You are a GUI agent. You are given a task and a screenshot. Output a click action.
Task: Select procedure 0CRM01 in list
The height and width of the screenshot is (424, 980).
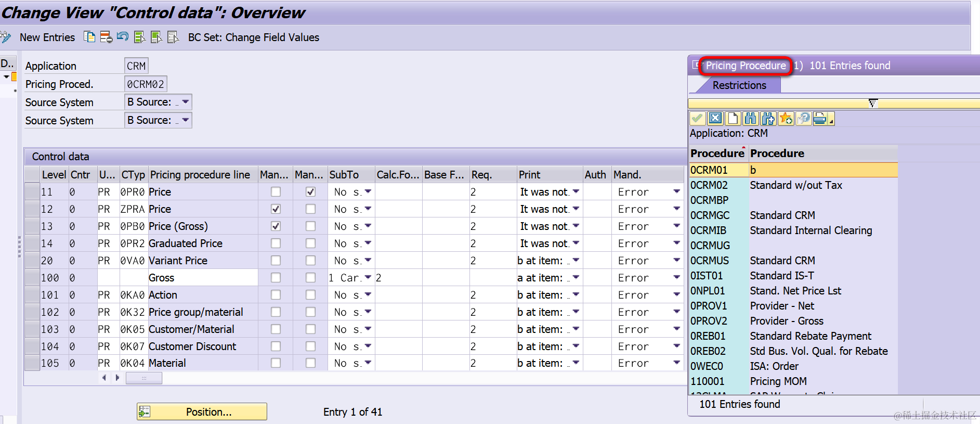point(793,170)
